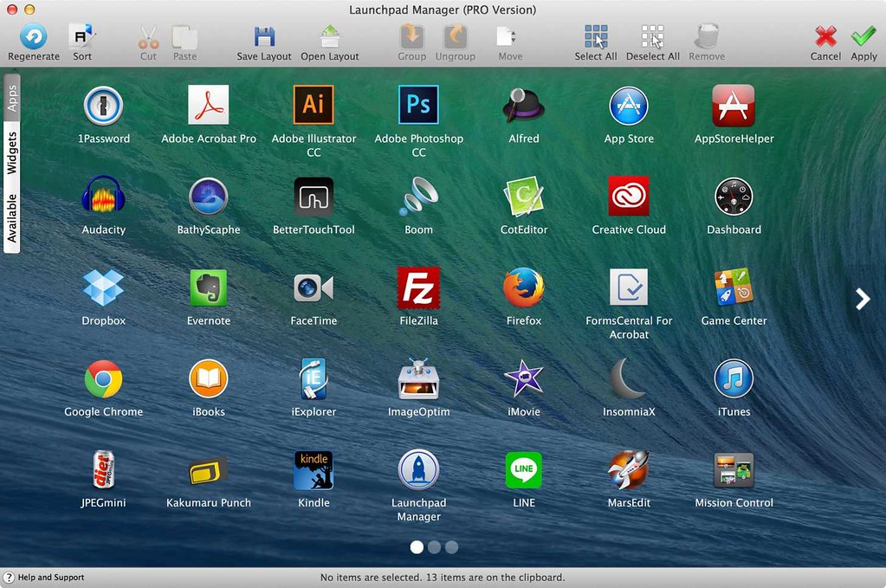Go to next page with right chevron
886x588 pixels.
[863, 300]
